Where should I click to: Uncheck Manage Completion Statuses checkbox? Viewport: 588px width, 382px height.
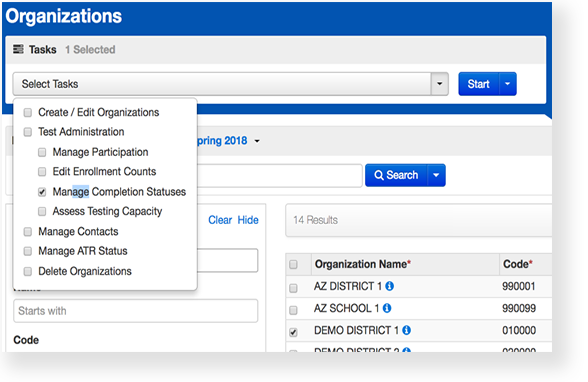click(x=42, y=192)
